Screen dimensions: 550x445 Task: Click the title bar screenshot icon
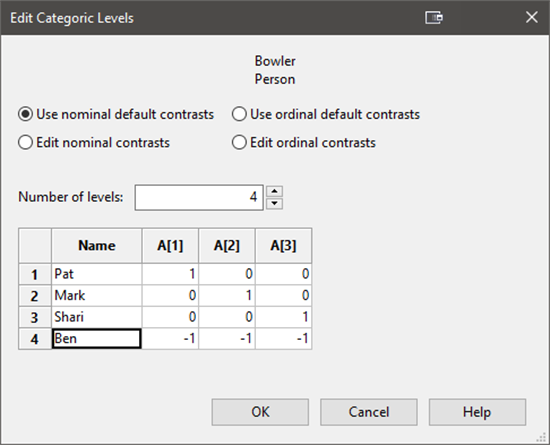(x=434, y=18)
